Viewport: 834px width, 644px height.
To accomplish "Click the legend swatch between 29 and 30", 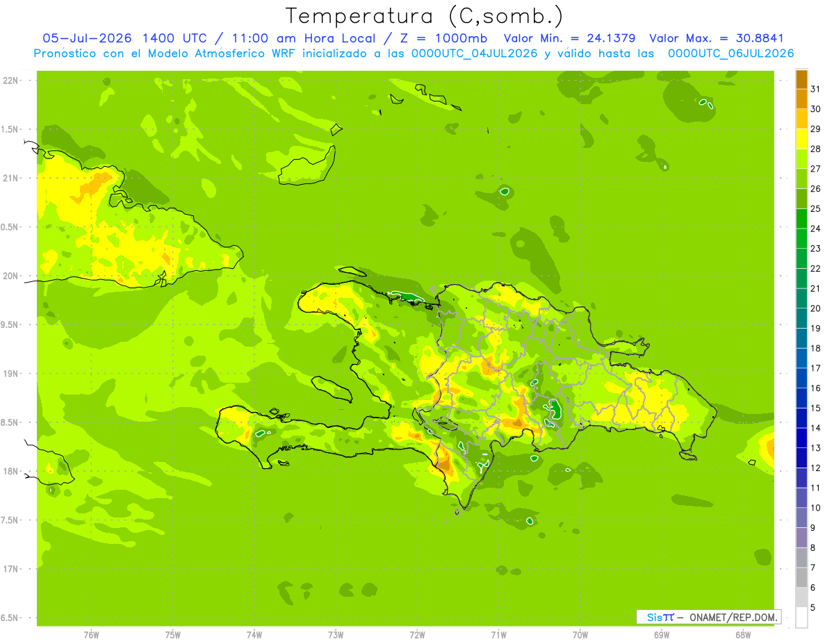I will pos(801,119).
